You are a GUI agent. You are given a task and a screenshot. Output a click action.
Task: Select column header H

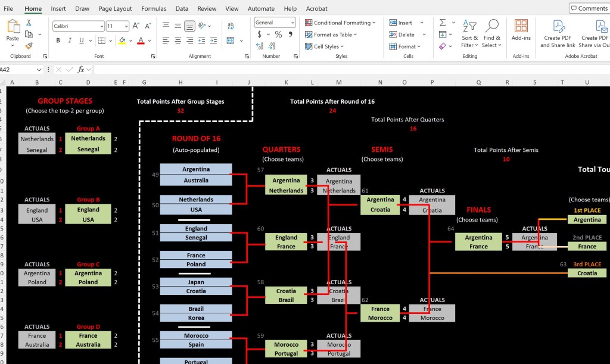(180, 82)
